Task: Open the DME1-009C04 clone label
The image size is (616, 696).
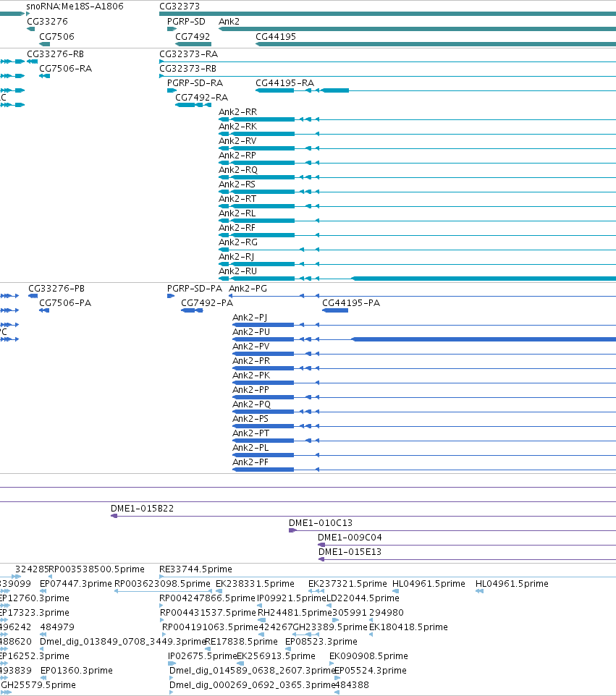Action: coord(350,538)
